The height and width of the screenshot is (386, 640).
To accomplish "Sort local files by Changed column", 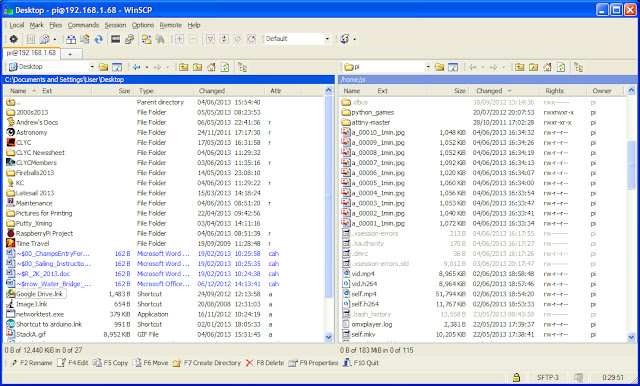I will (229, 91).
